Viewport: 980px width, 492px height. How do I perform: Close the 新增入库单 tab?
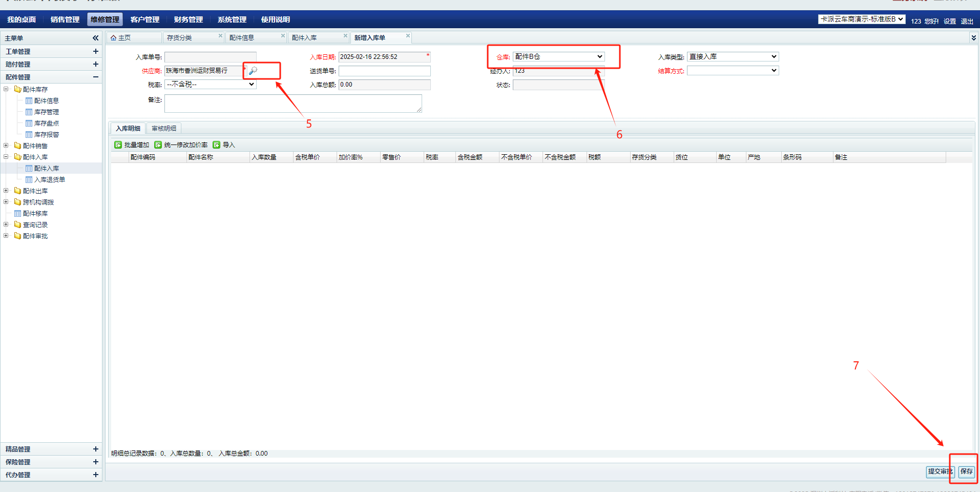click(408, 36)
